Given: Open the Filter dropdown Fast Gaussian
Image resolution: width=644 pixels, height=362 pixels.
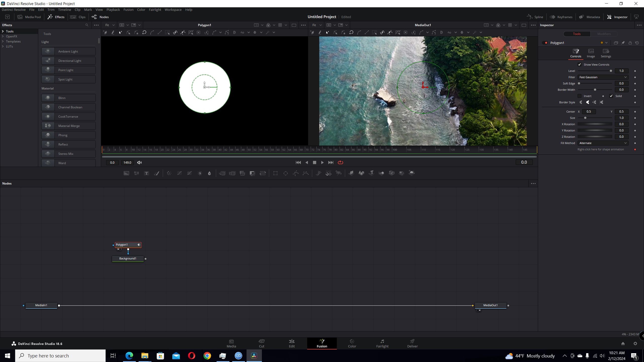Looking at the screenshot, I should pyautogui.click(x=603, y=77).
